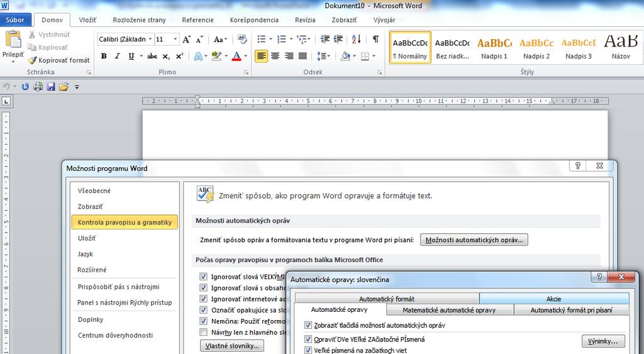Uncheck Zobraziť tlačidlá možností automatických opráv
Viewport: 644px width, 354px height.
308,325
